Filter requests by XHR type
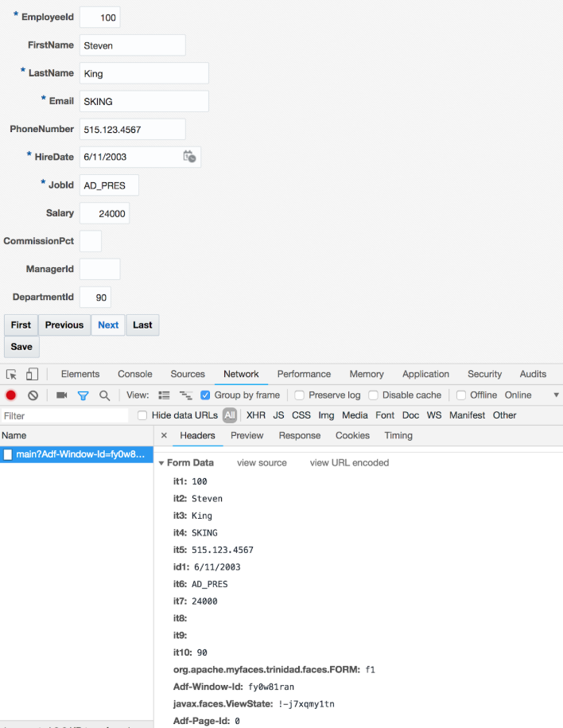 click(x=256, y=415)
